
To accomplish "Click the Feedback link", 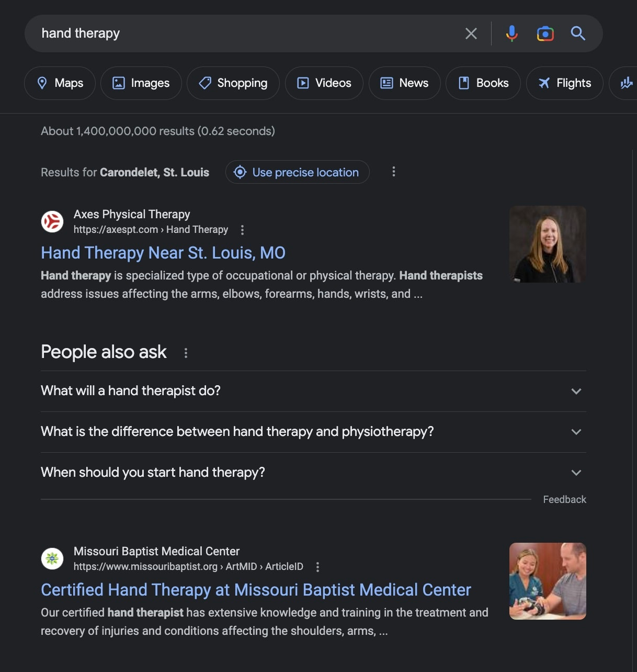I will tap(564, 499).
